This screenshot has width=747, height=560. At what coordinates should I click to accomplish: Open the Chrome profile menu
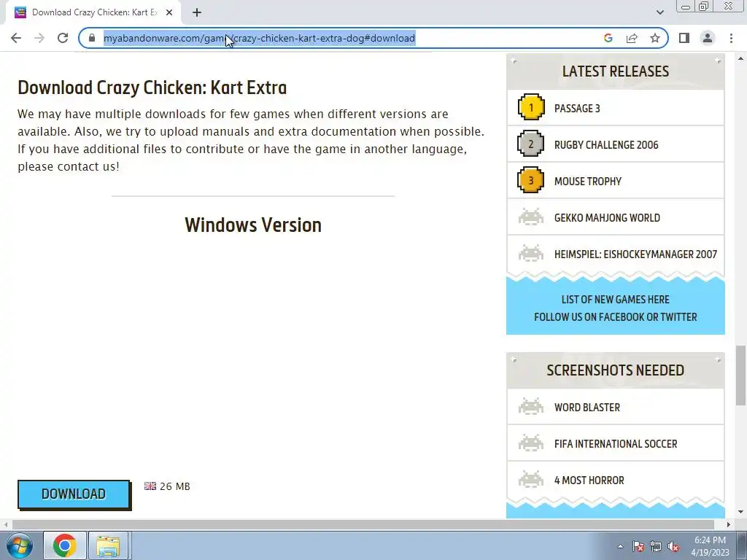[708, 38]
